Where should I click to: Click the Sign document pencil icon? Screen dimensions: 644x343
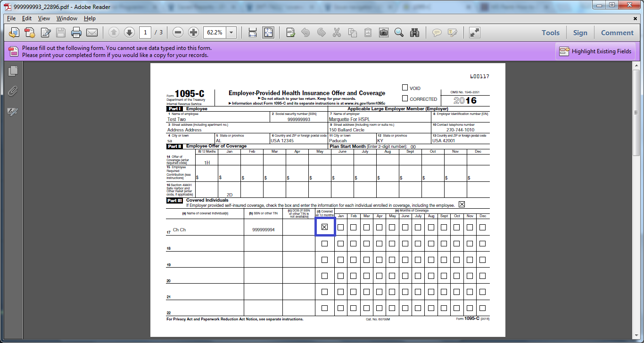[46, 33]
